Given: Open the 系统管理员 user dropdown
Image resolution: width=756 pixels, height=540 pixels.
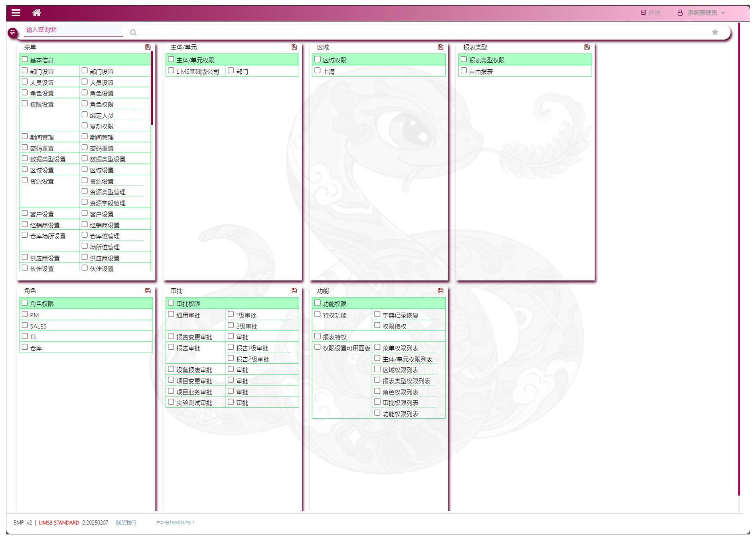Looking at the screenshot, I should click(x=701, y=13).
